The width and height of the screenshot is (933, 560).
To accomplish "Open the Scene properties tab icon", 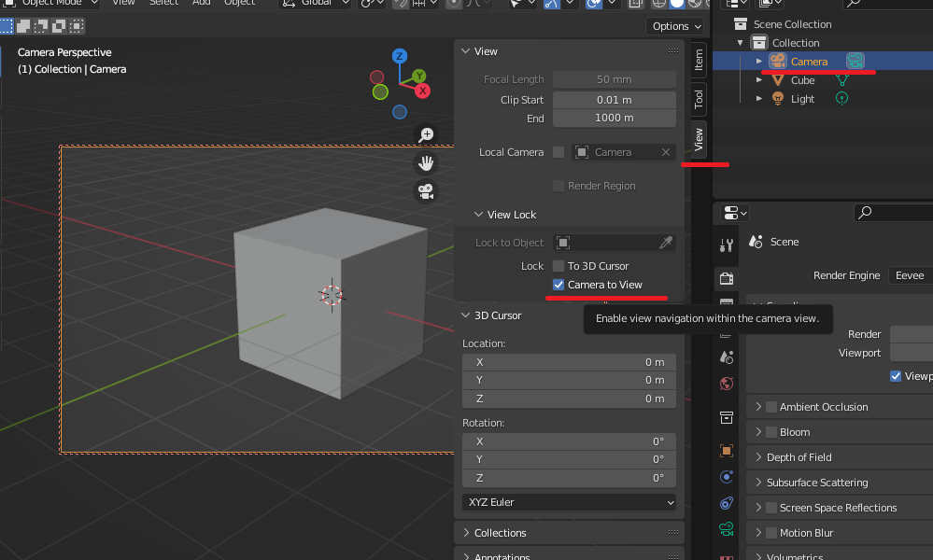I will tap(727, 357).
